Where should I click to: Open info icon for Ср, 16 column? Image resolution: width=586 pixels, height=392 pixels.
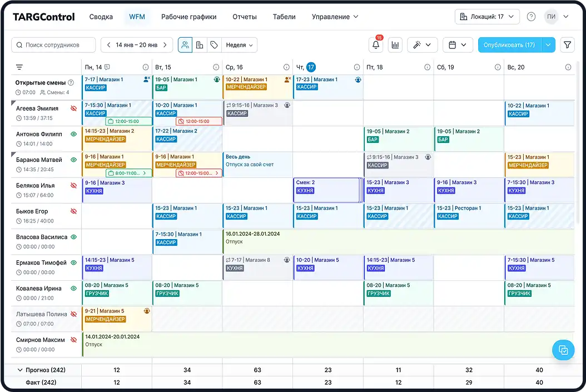(x=286, y=67)
